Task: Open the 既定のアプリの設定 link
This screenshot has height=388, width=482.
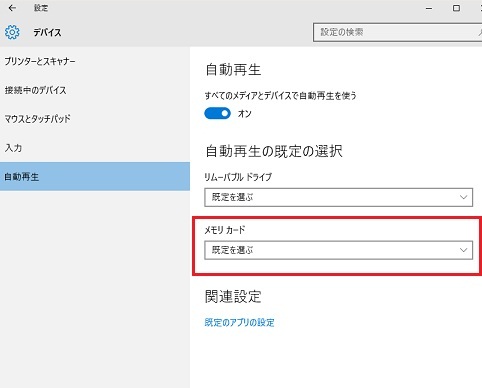Action: click(x=239, y=322)
